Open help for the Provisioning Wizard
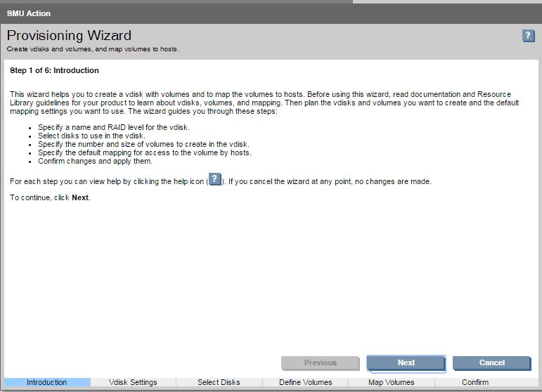The width and height of the screenshot is (542, 392). pyautogui.click(x=529, y=36)
